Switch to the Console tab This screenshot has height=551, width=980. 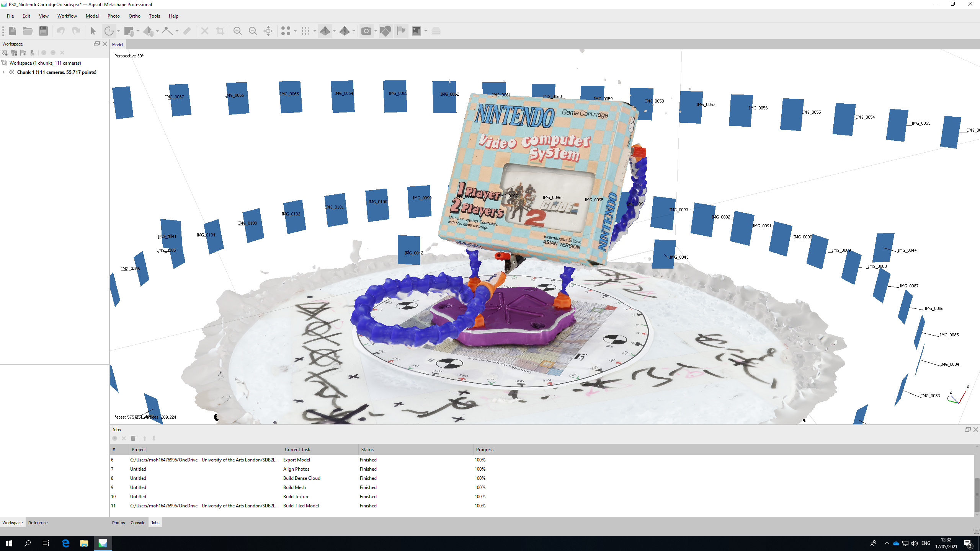(137, 523)
